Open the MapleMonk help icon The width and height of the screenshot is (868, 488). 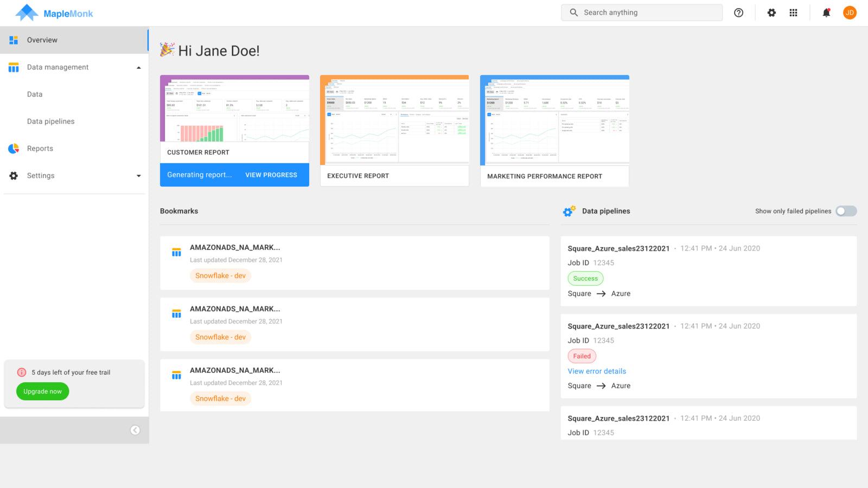tap(738, 12)
